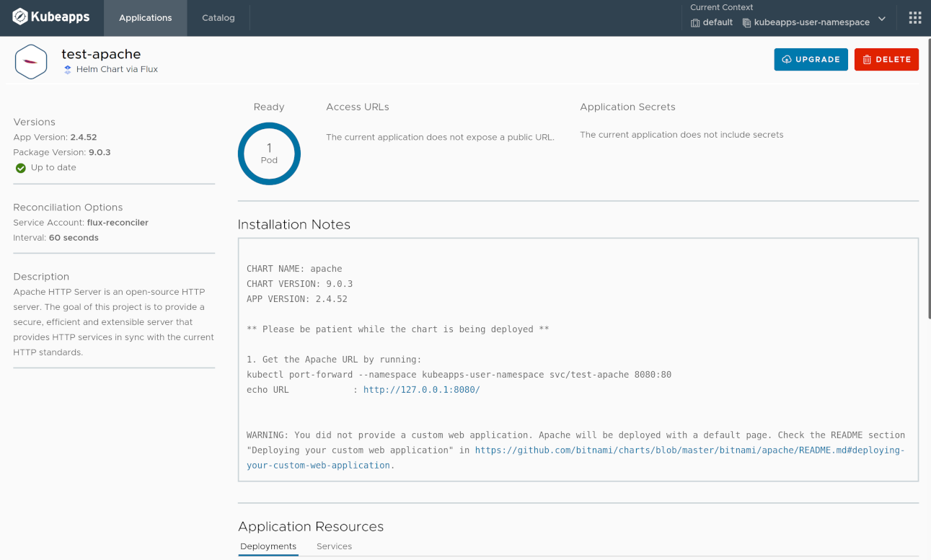931x560 pixels.
Task: Click the Kubeapps hexagon logo
Action: point(19,17)
